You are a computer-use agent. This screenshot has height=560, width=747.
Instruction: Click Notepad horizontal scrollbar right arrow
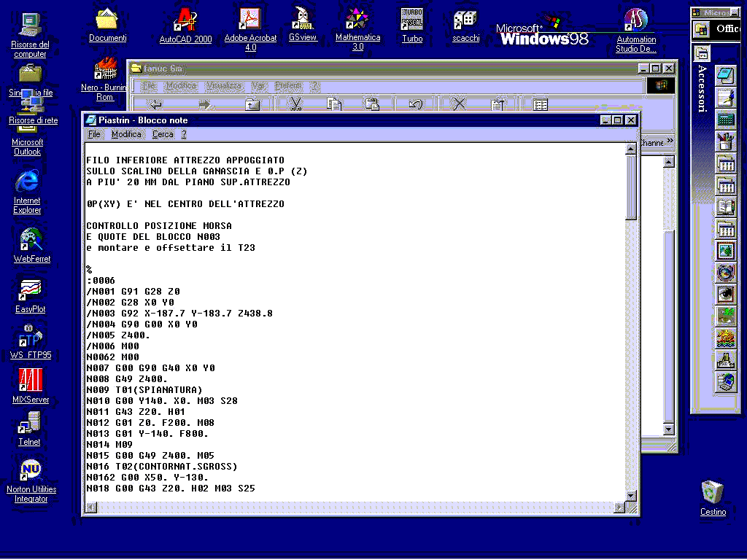(619, 507)
